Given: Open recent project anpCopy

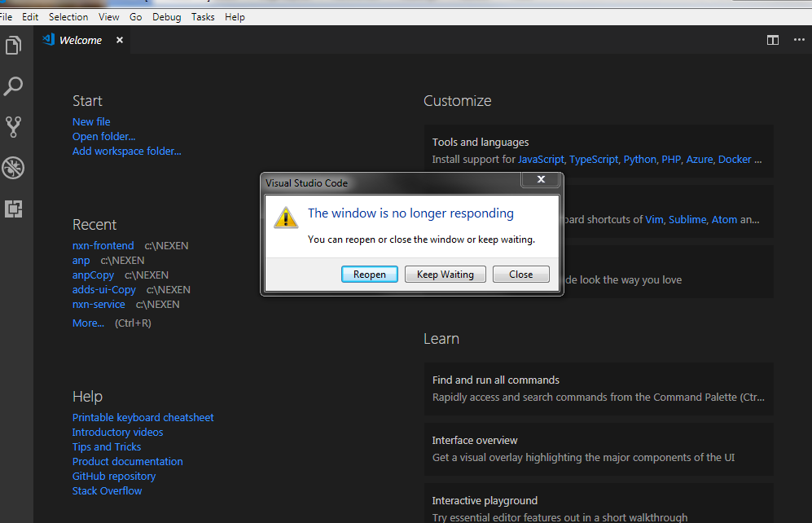Looking at the screenshot, I should pyautogui.click(x=93, y=275).
